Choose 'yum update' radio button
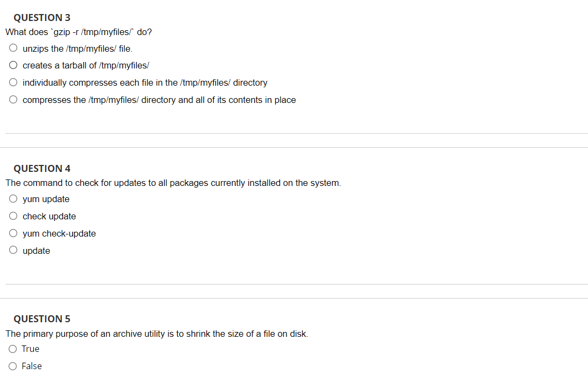Screen dimensions: 588x381 [13, 199]
